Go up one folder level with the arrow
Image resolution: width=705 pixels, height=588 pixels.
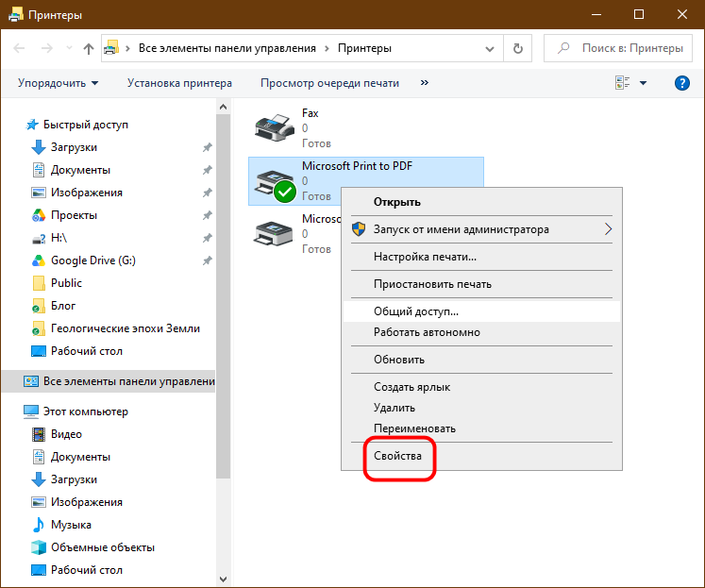pyautogui.click(x=89, y=48)
